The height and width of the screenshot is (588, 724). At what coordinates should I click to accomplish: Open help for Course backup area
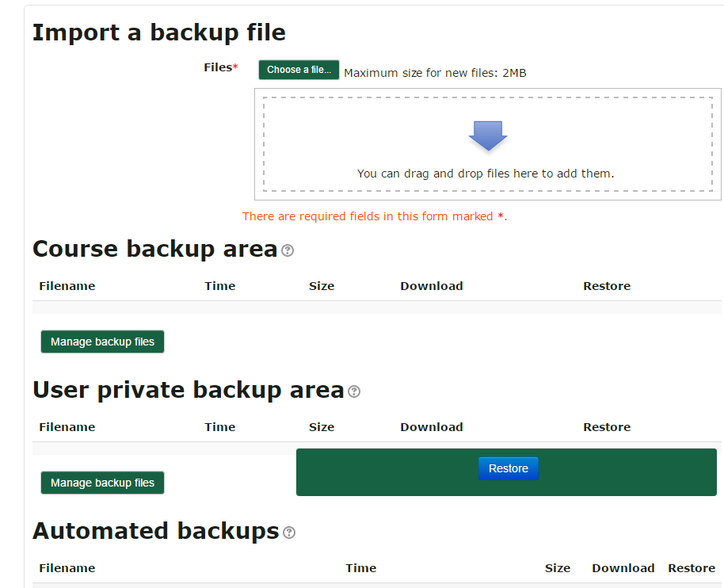click(x=288, y=250)
